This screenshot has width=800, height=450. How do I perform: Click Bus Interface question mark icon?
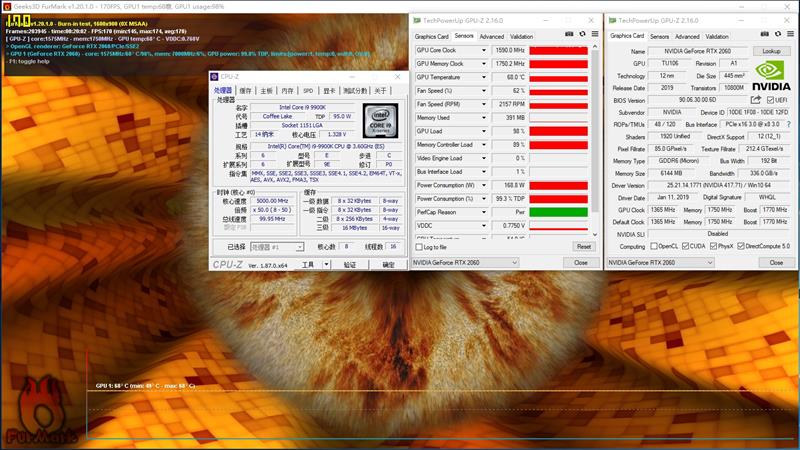[x=789, y=124]
